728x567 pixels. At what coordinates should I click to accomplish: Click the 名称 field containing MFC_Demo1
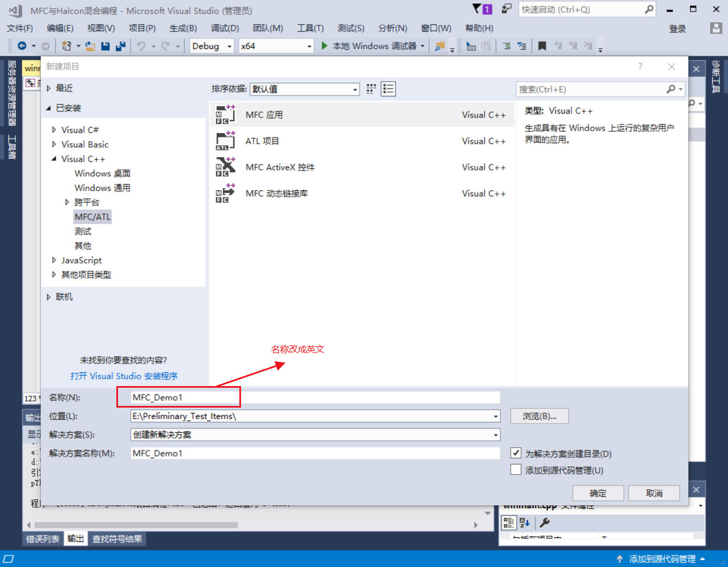pos(315,397)
